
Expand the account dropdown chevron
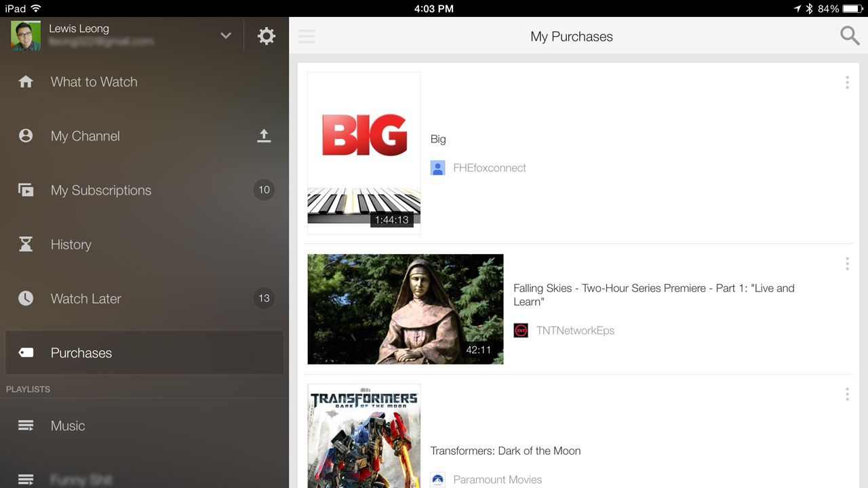tap(226, 36)
